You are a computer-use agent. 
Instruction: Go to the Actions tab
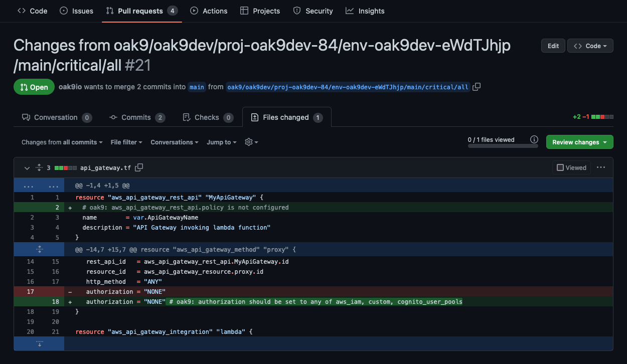coord(209,11)
